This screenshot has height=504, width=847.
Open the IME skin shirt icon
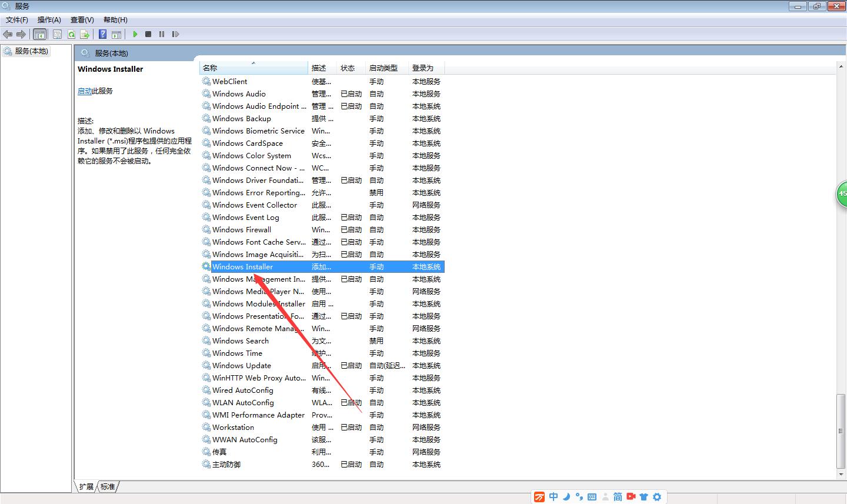(644, 497)
